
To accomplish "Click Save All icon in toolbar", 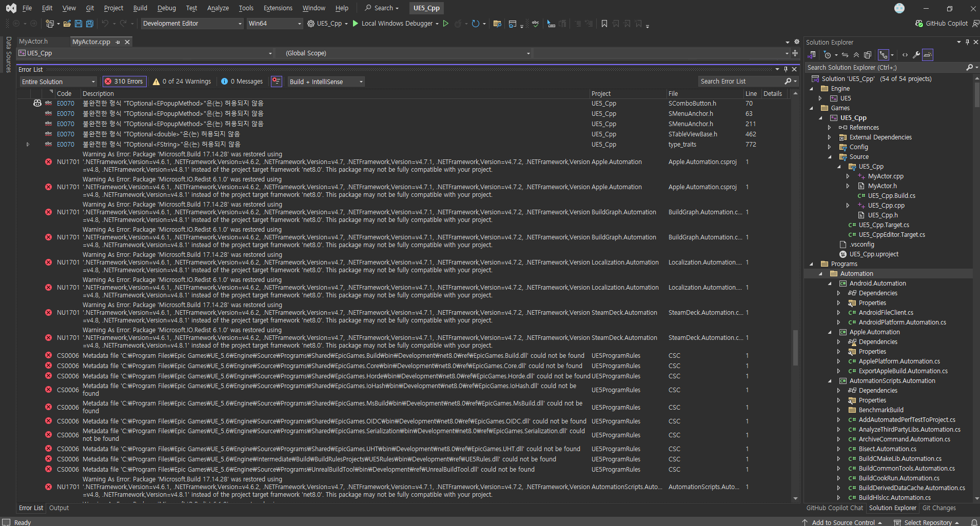I will [x=90, y=24].
